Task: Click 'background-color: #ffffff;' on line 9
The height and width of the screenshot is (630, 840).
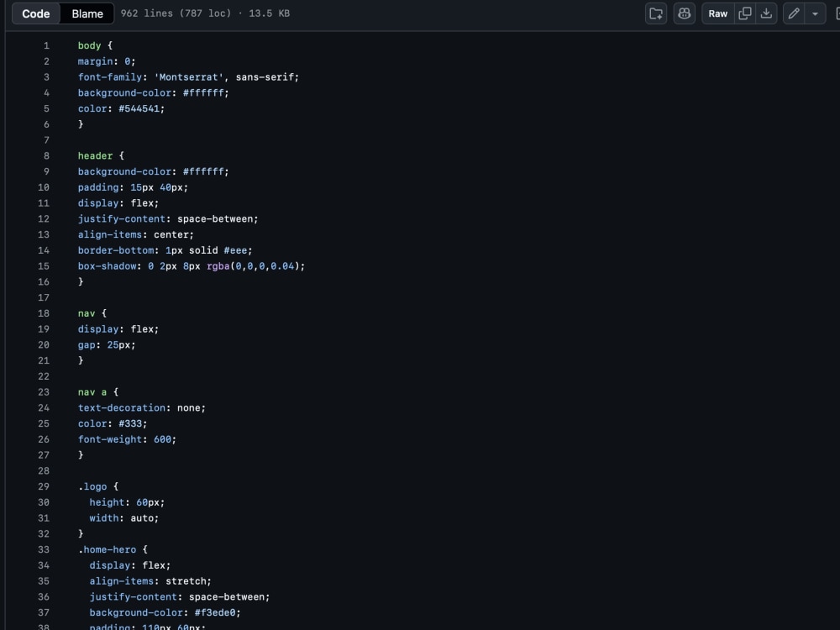Action: point(153,171)
